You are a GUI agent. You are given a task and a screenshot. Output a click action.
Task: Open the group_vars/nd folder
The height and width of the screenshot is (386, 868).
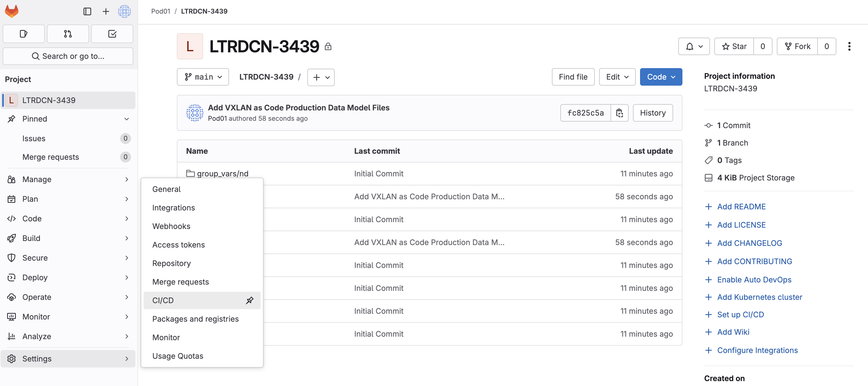click(x=222, y=174)
